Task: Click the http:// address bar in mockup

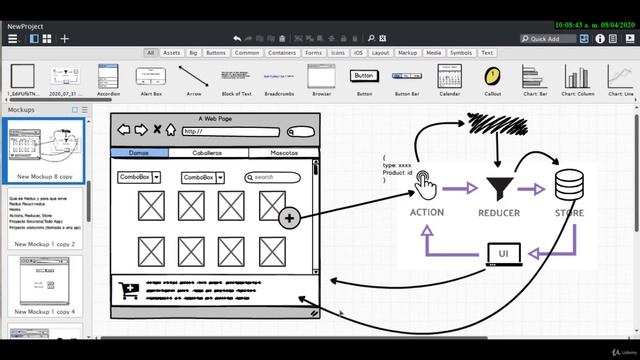Action: 231,131
